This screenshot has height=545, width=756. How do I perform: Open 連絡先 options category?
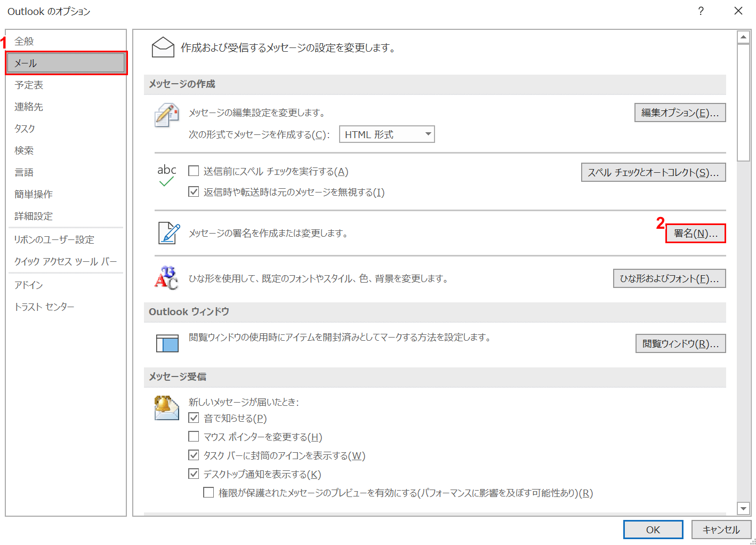point(66,107)
